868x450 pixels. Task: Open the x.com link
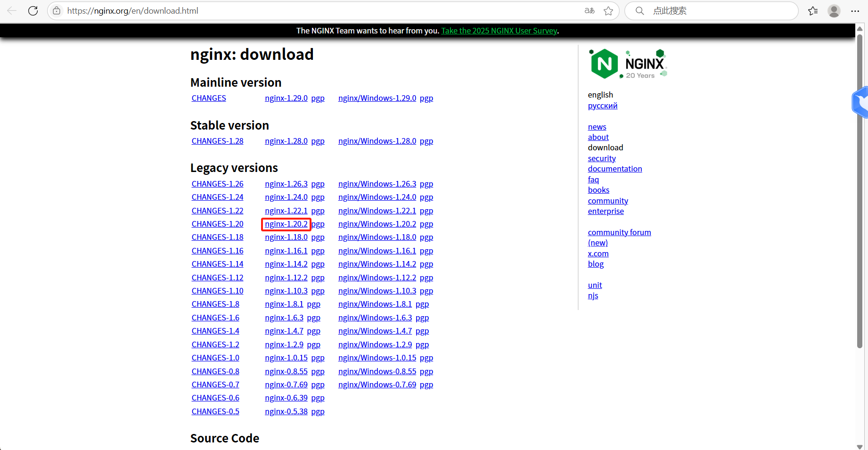(x=598, y=254)
